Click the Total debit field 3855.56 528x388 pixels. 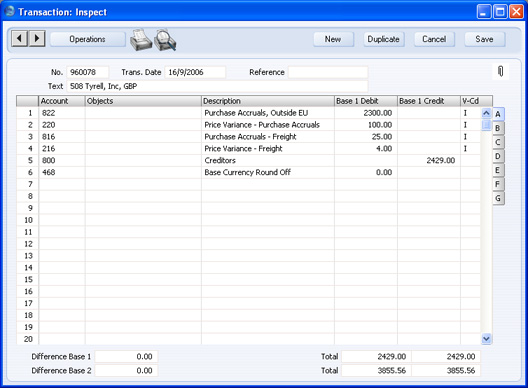coord(376,370)
